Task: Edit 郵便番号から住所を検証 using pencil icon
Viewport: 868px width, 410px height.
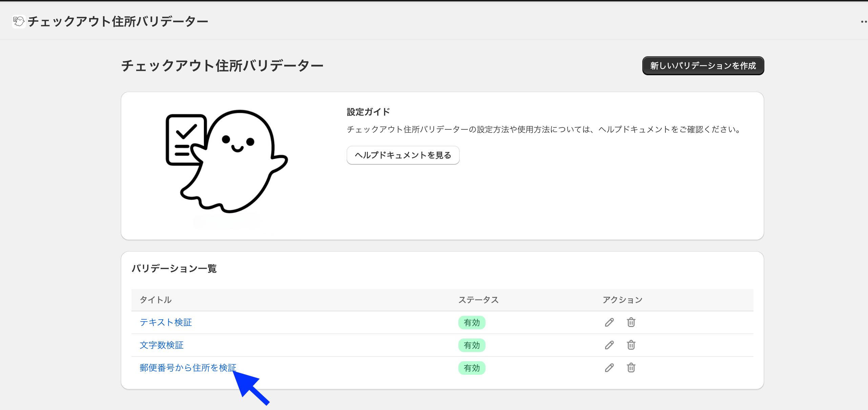Action: point(609,368)
